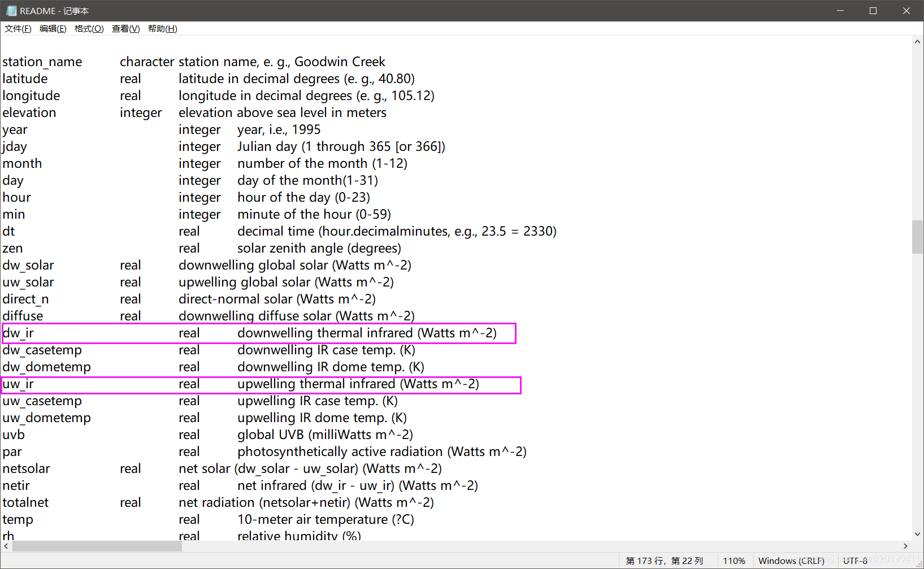Viewport: 924px width, 569px height.
Task: Click the vertical scrollbar thumb
Action: click(x=917, y=237)
